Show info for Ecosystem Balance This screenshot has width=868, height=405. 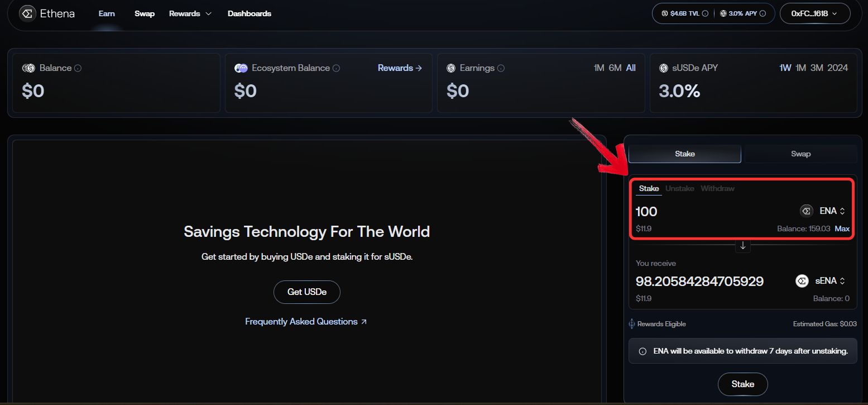(x=337, y=68)
